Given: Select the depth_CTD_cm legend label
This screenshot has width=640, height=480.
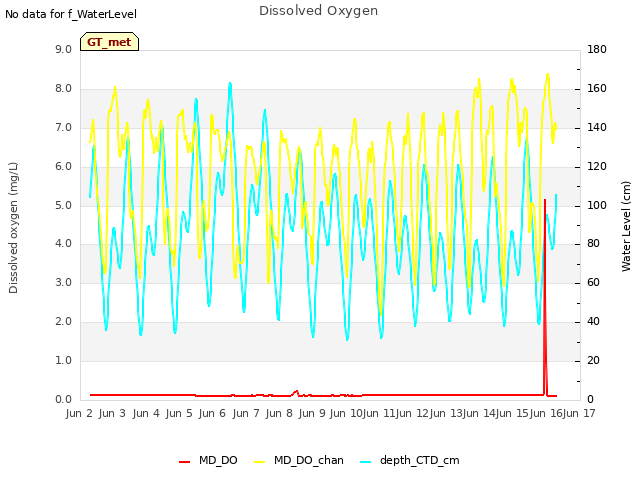Looking at the screenshot, I should click(420, 460).
